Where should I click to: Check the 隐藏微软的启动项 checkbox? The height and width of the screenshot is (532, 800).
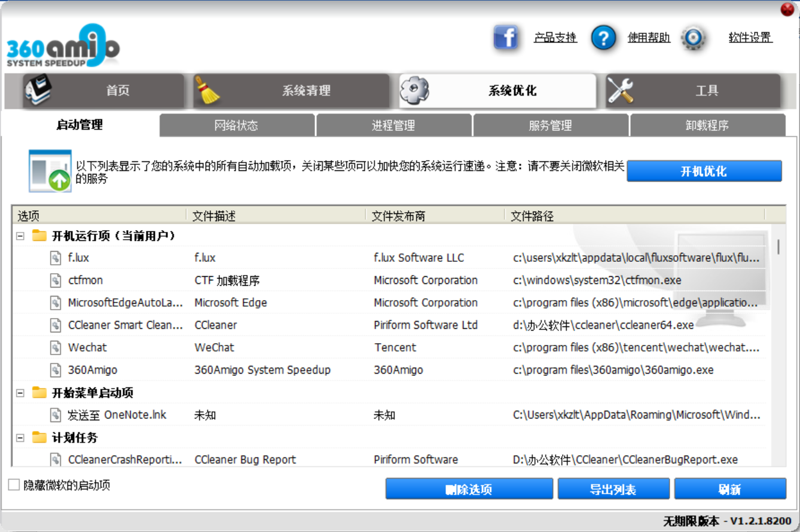[14, 485]
